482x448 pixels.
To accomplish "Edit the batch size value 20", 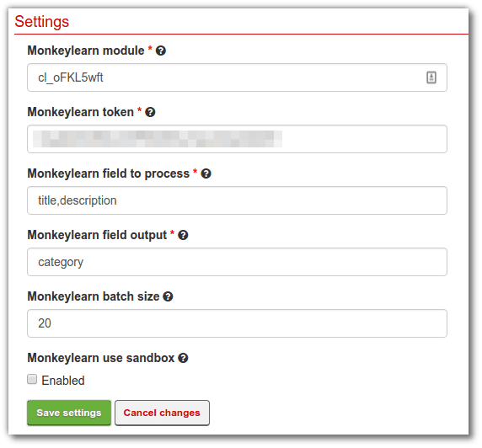I will 237,323.
